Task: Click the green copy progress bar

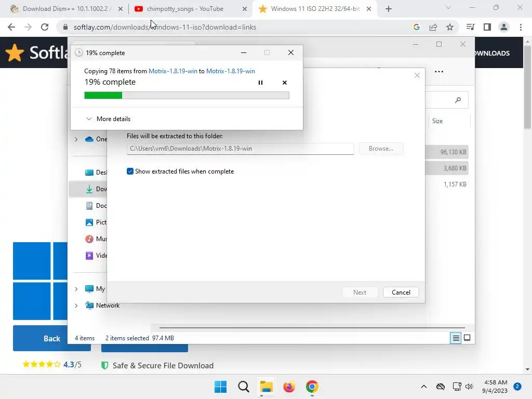Action: [x=187, y=96]
